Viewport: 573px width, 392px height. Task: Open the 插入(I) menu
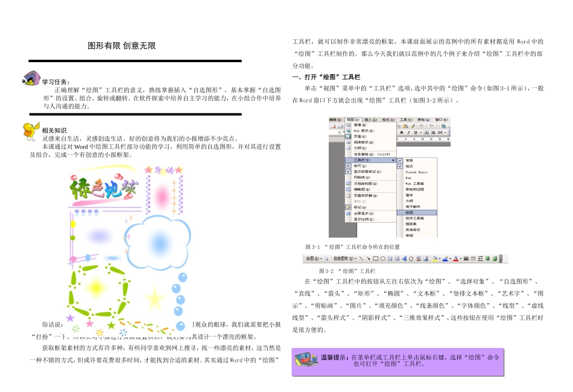point(370,119)
